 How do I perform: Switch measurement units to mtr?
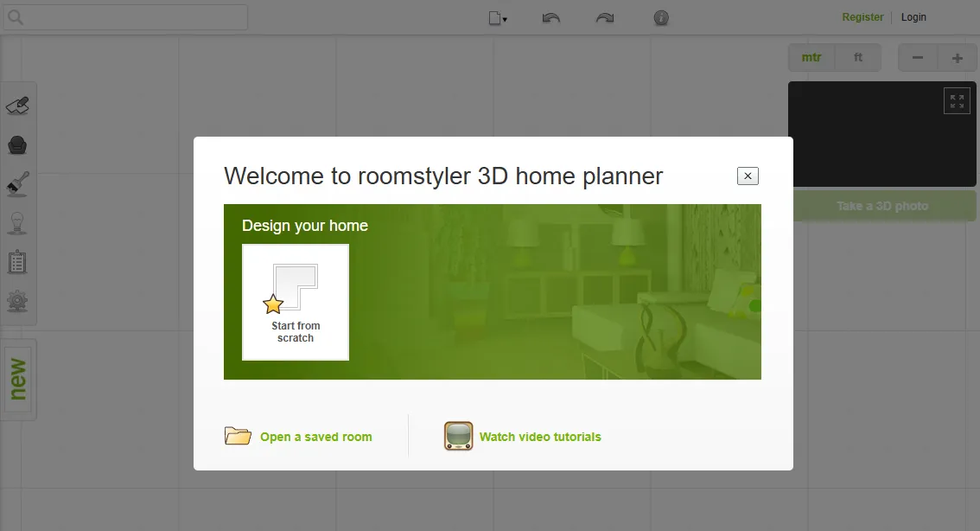click(x=811, y=57)
